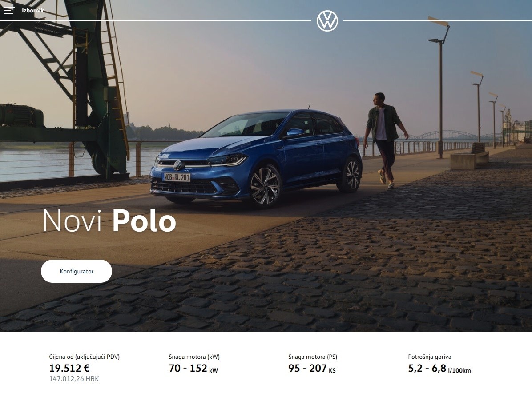Open the hamburger menu icon
Viewport: 532px width, 401px height.
9,11
